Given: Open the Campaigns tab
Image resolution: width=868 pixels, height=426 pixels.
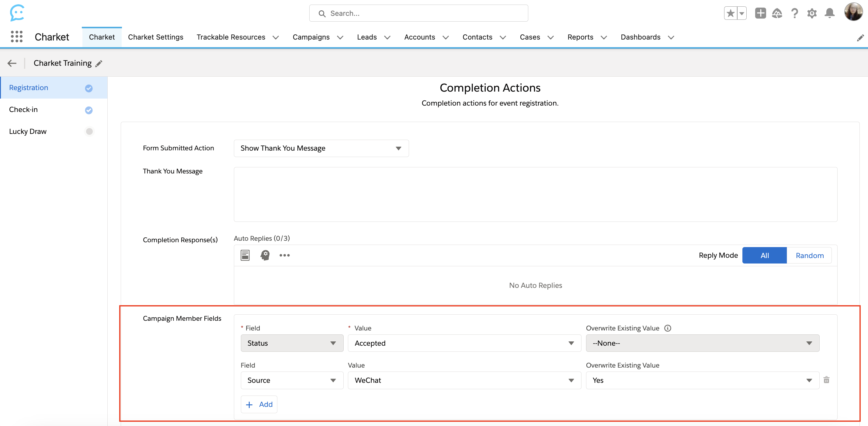Looking at the screenshot, I should click(311, 37).
